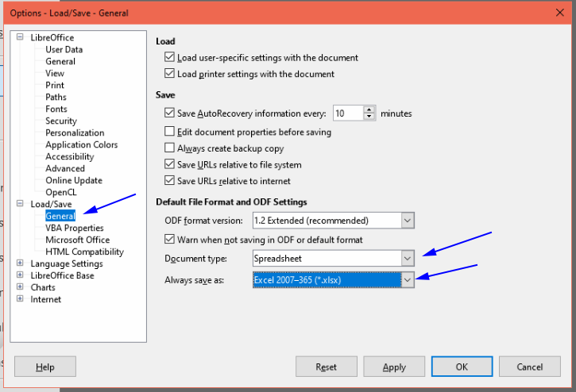Viewport: 576px width, 392px height.
Task: Click the Help button
Action: click(45, 367)
